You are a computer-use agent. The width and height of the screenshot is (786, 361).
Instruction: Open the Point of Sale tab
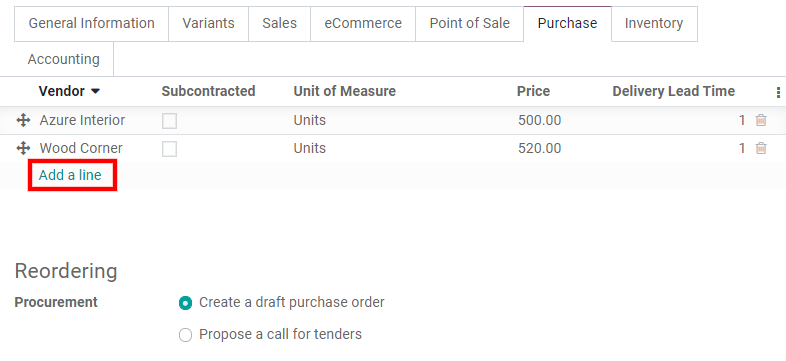pyautogui.click(x=470, y=24)
